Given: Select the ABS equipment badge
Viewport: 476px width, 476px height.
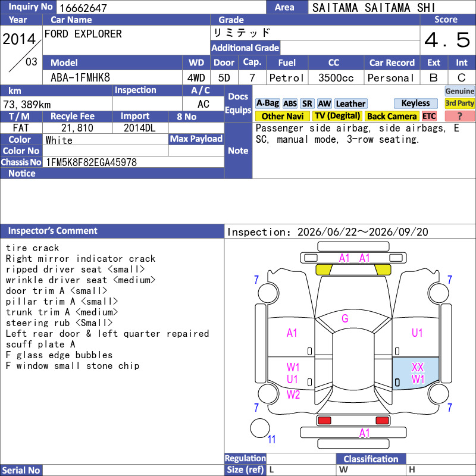Looking at the screenshot, I should 290,104.
